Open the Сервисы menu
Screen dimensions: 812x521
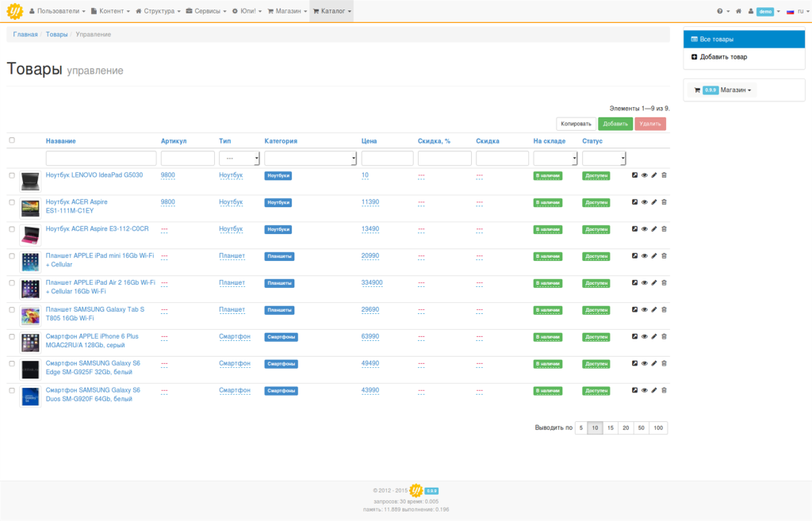click(x=206, y=11)
